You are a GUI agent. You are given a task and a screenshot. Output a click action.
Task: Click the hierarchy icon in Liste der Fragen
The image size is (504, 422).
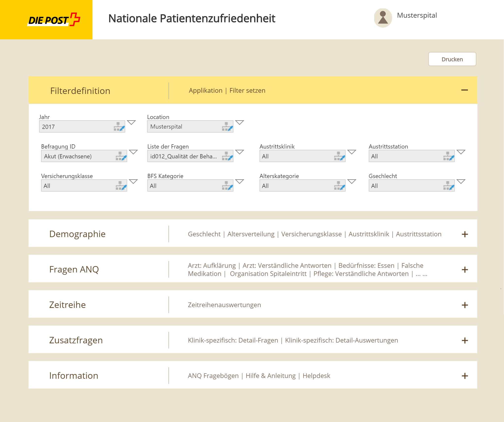227,156
